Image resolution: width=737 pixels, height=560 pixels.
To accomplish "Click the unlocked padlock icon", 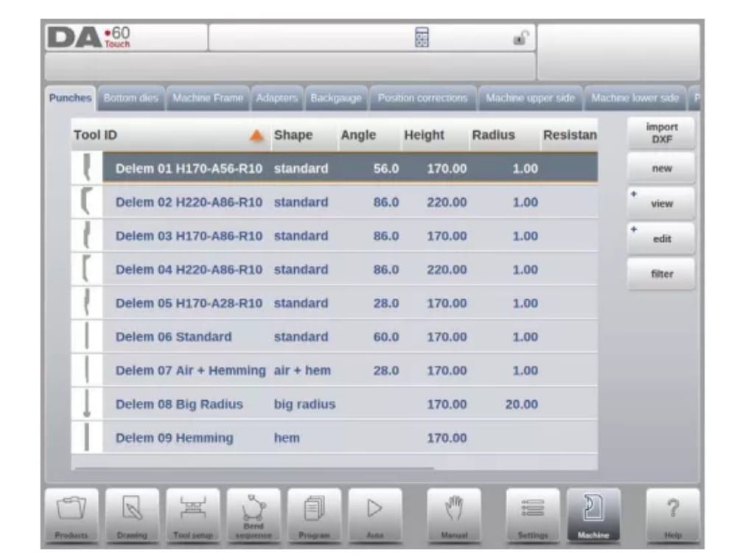I will (x=521, y=38).
